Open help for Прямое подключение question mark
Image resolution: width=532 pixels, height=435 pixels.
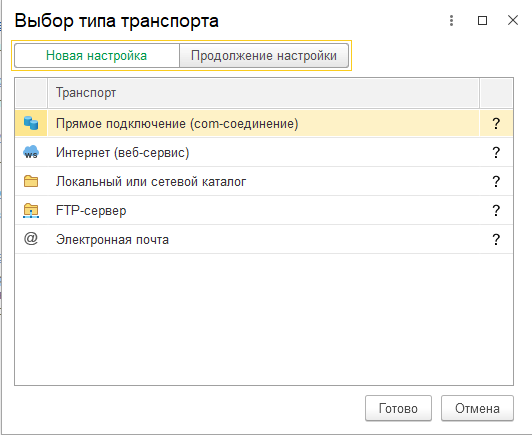click(x=496, y=124)
